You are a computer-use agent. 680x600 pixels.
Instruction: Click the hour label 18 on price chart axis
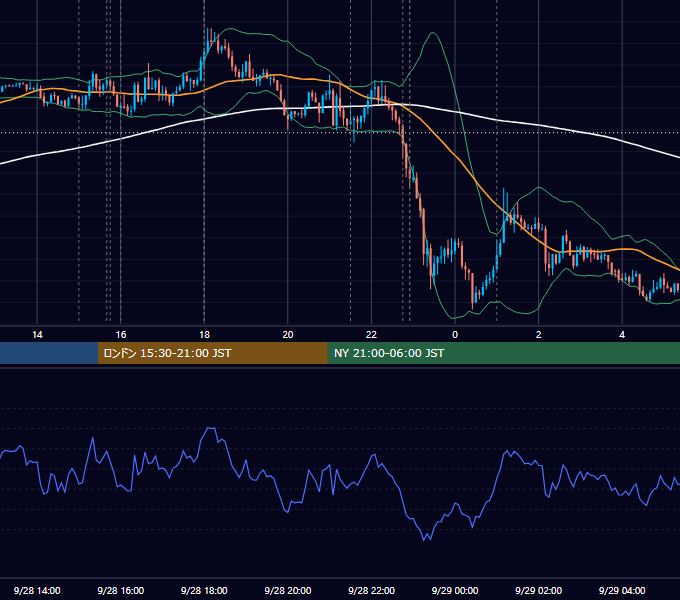coord(204,335)
